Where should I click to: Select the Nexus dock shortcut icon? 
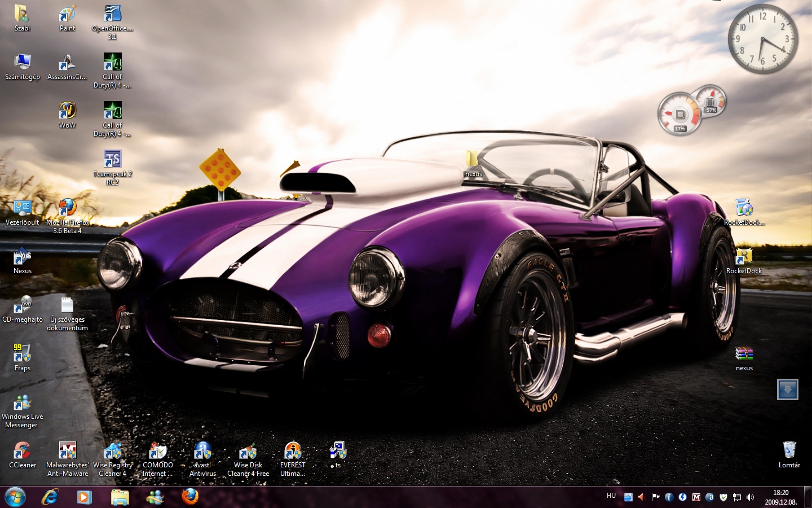tap(22, 261)
